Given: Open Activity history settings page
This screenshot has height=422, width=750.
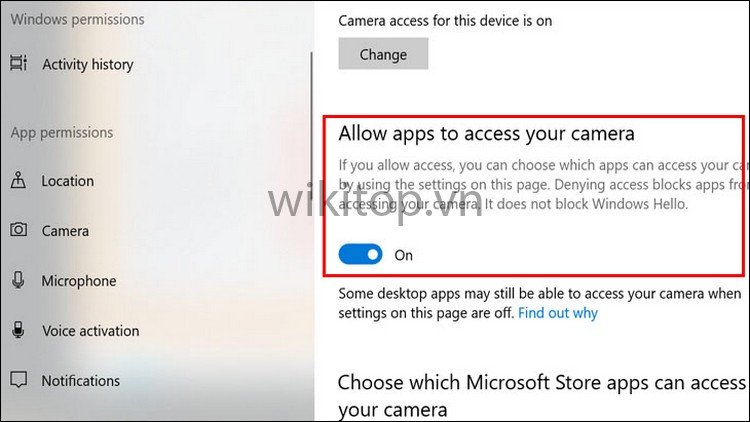Looking at the screenshot, I should click(x=88, y=64).
